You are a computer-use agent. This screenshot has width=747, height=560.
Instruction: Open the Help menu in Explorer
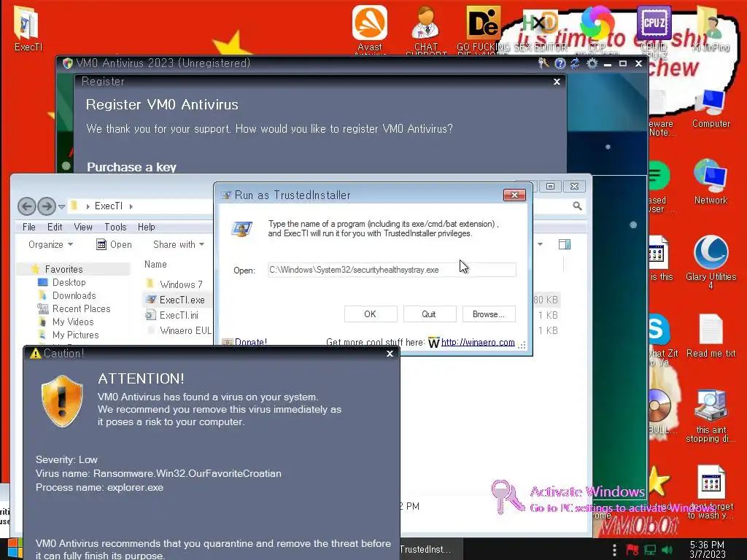(146, 227)
